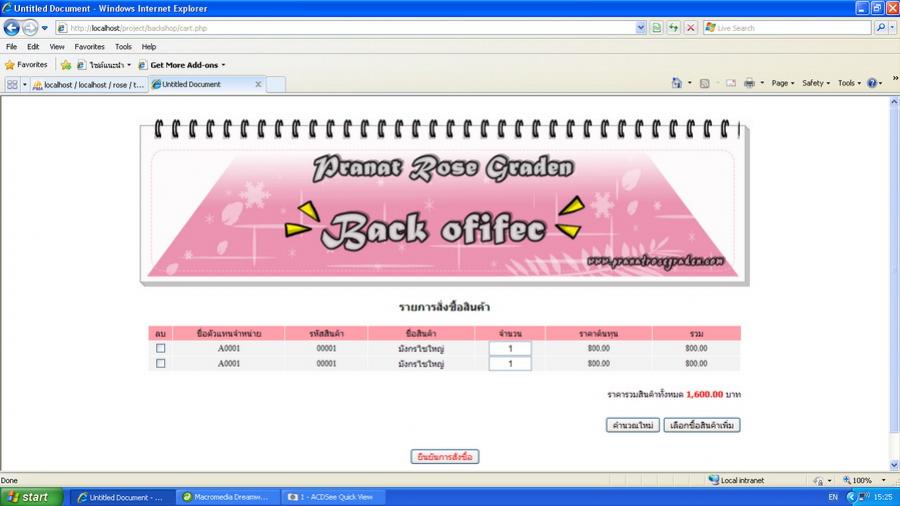Click the คำนวณใหม่ recalculate button

coord(633,425)
